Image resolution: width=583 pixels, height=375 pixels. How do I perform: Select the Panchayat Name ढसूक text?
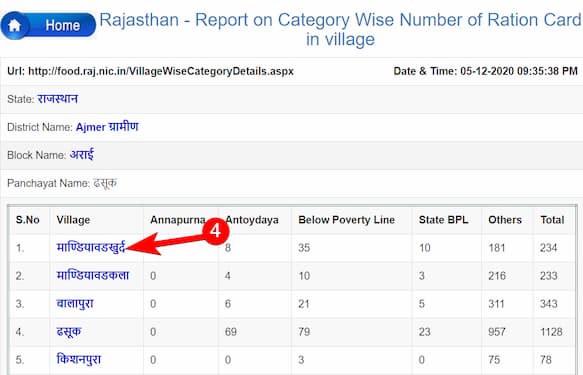point(105,183)
